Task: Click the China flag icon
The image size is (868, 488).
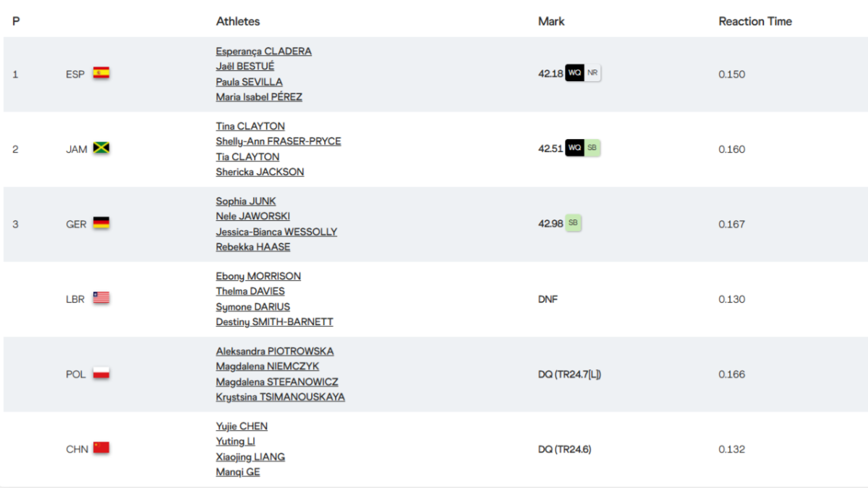Action: (101, 448)
